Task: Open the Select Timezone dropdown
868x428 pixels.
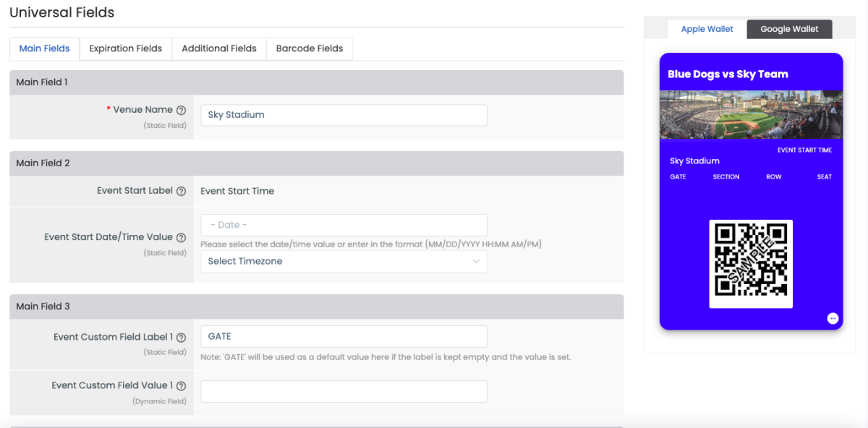Action: coord(344,261)
